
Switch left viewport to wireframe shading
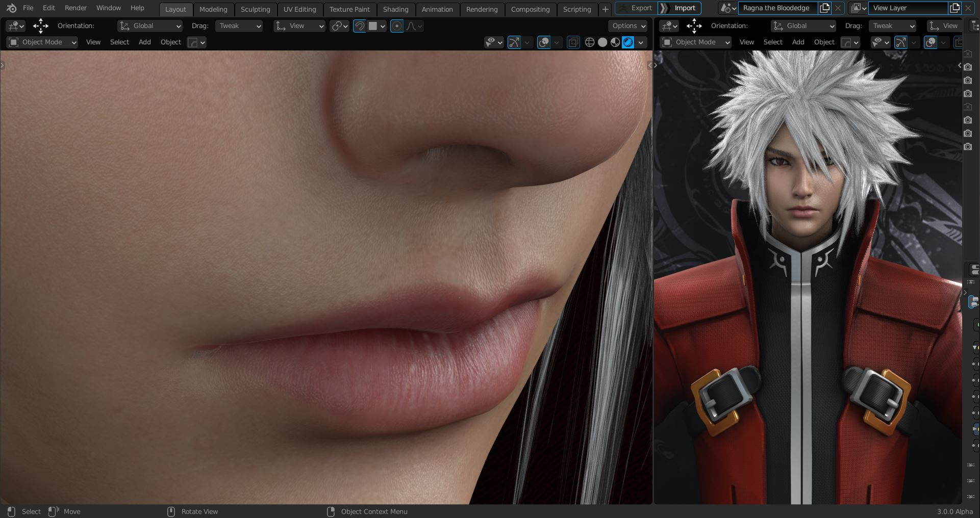tap(590, 42)
